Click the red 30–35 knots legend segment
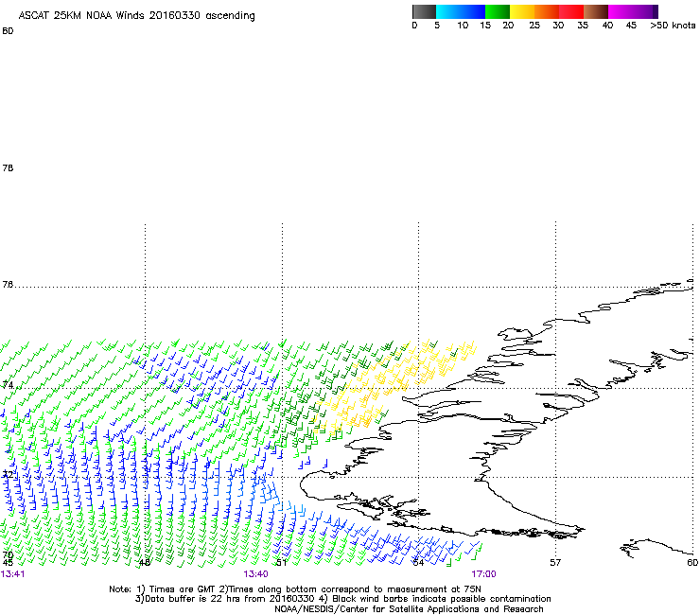 (x=571, y=11)
